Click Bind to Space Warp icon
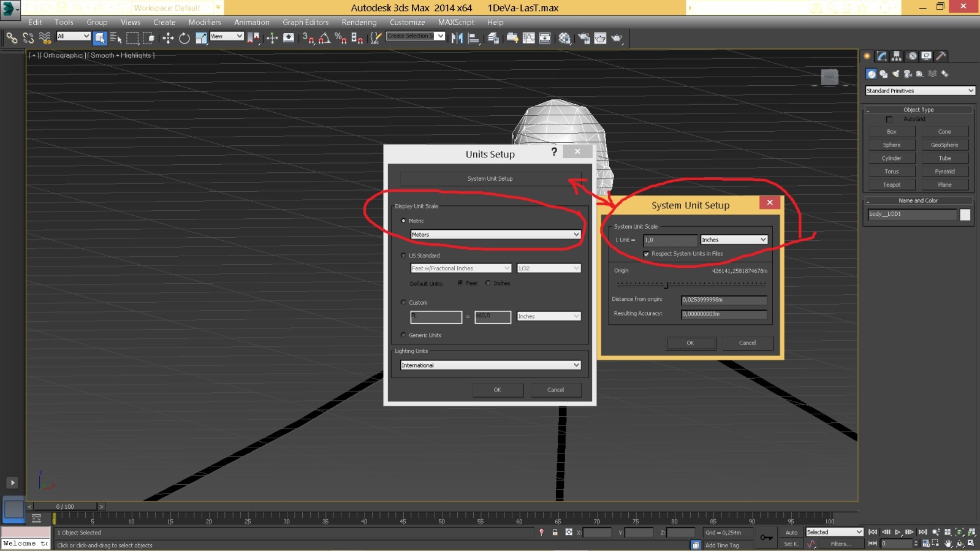Image resolution: width=980 pixels, height=551 pixels. pyautogui.click(x=45, y=38)
